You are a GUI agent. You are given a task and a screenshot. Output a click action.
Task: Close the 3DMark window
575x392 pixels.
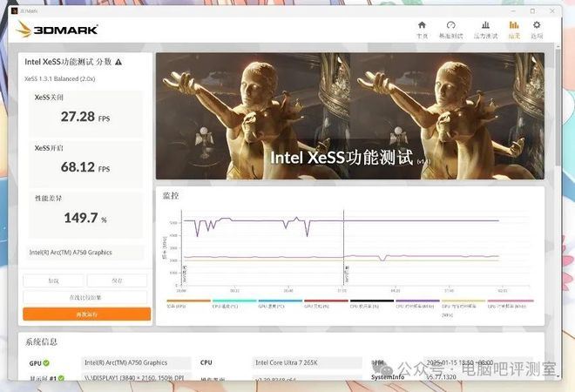click(x=552, y=11)
